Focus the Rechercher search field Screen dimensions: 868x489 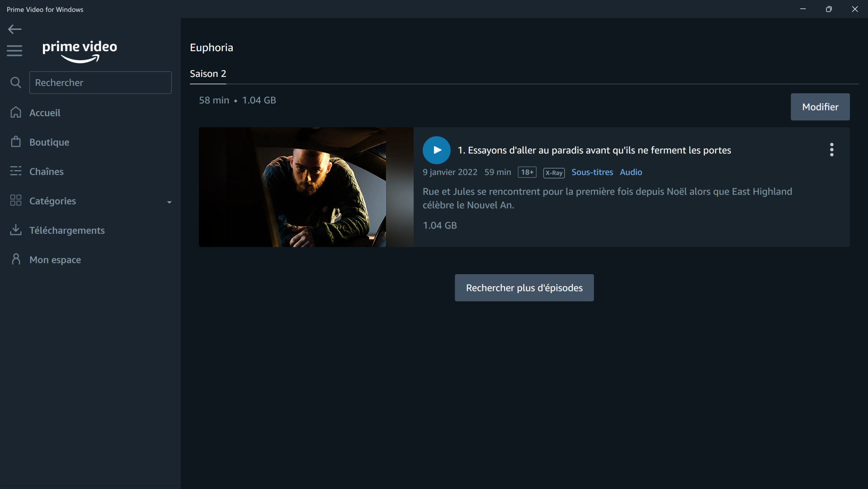coord(100,82)
